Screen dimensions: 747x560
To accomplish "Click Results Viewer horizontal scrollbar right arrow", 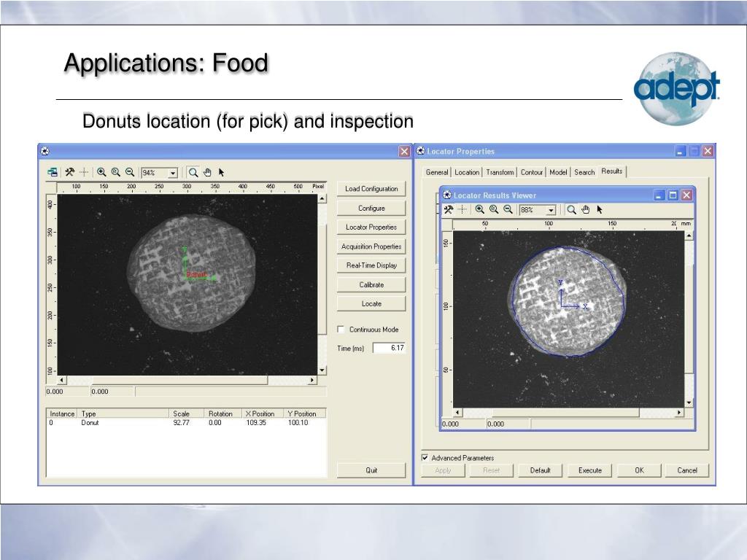I will pos(679,413).
